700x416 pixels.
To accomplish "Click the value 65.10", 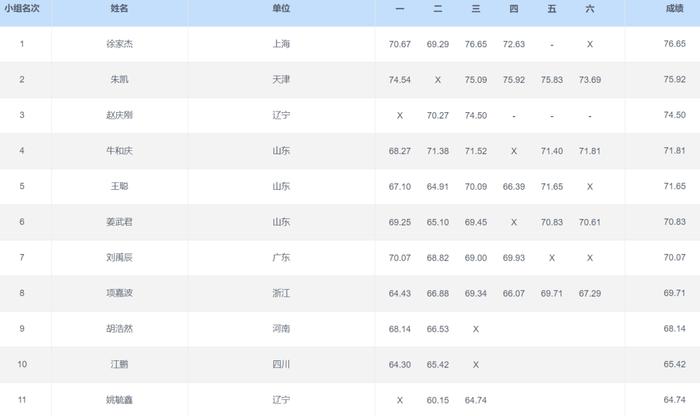I will 438,222.
